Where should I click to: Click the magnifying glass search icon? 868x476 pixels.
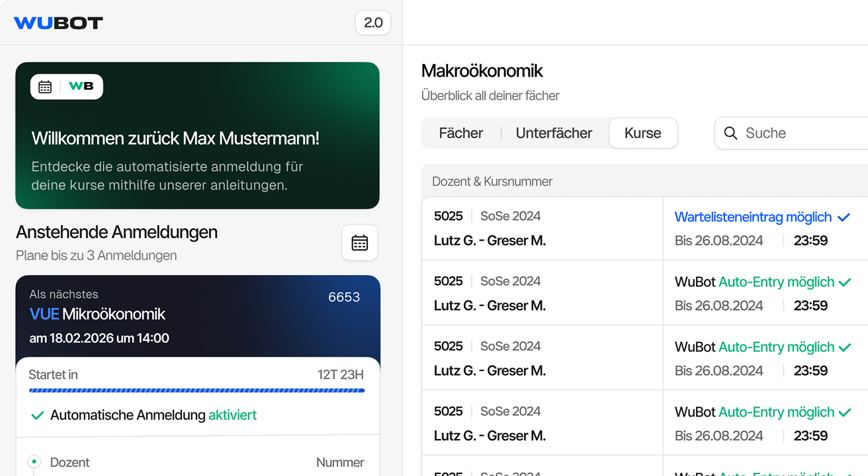pyautogui.click(x=730, y=134)
